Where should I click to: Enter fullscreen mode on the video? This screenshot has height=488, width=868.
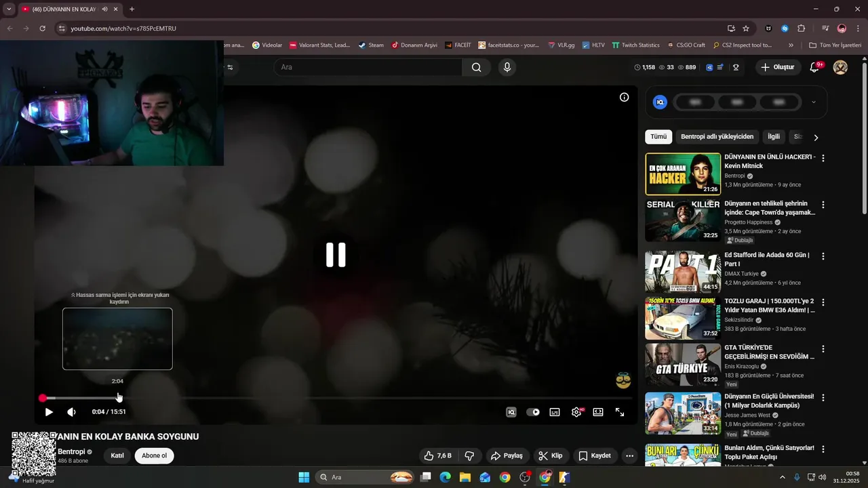tap(620, 412)
